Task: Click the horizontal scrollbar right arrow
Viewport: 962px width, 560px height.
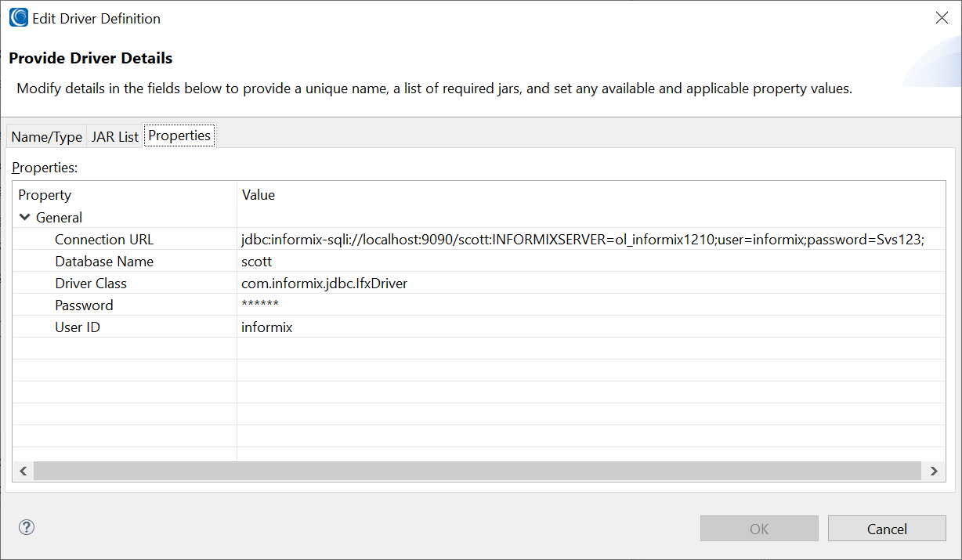Action: pyautogui.click(x=932, y=471)
